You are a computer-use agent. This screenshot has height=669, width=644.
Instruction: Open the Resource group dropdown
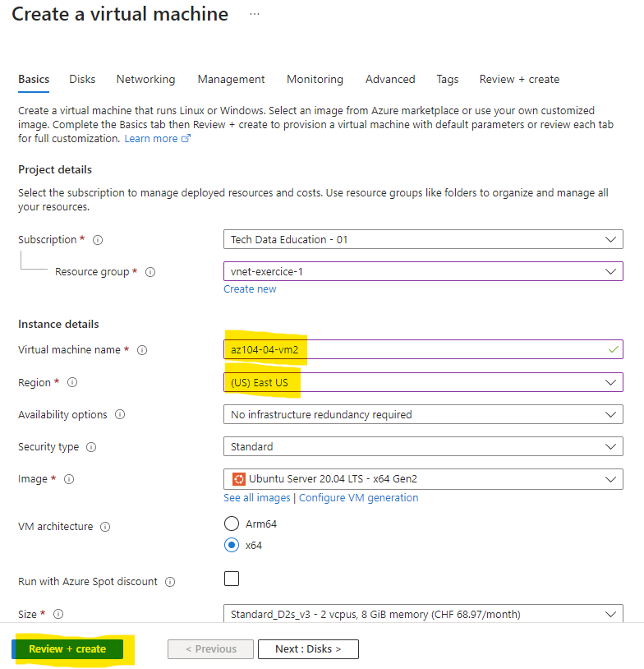423,271
